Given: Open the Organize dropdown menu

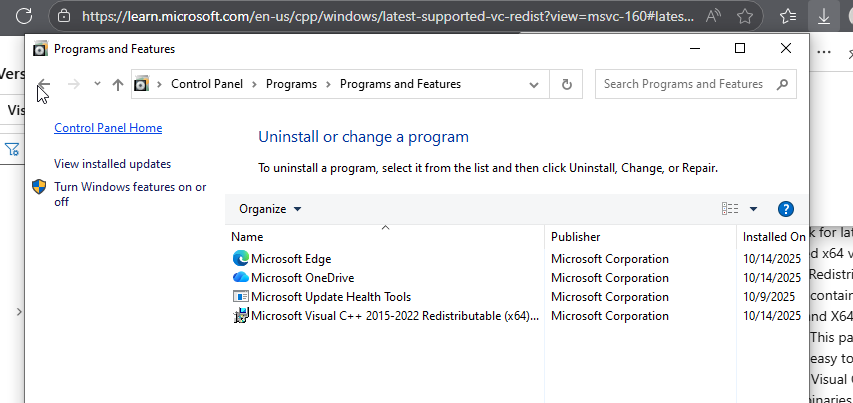Looking at the screenshot, I should pyautogui.click(x=270, y=209).
